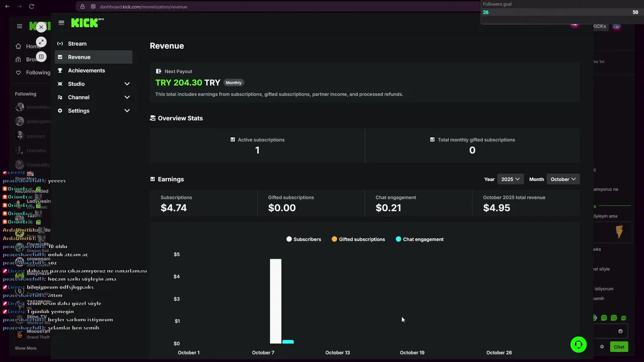Click the white Subscribers bar for October 7
Screen dimensions: 644x362
[276, 301]
